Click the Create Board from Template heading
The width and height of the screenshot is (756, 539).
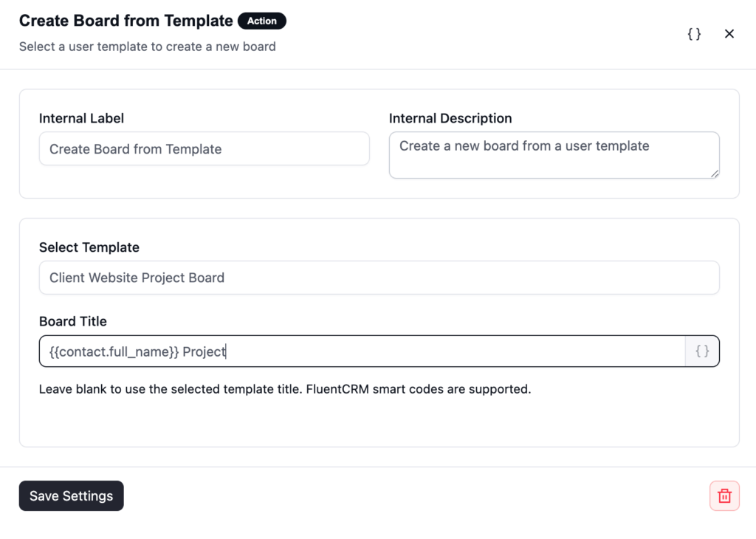126,21
